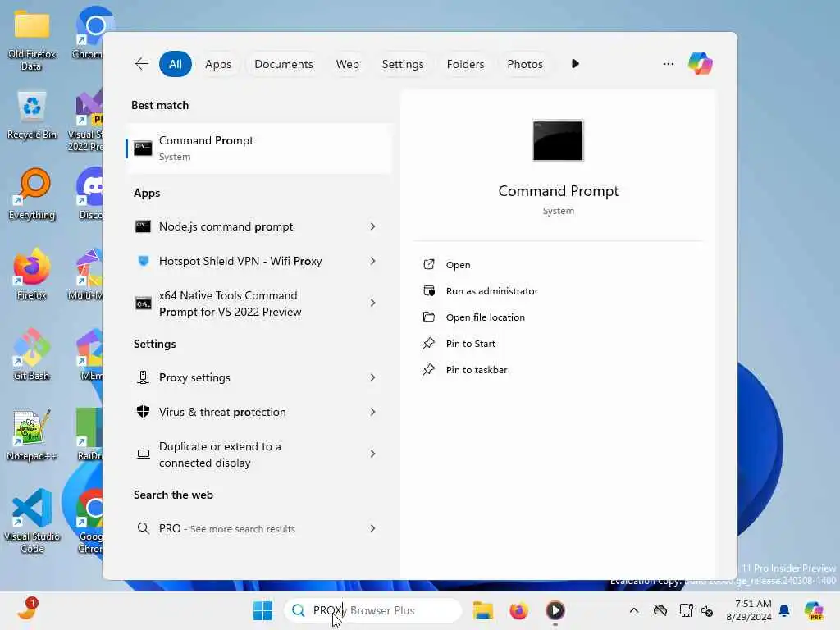Screen dimensions: 840x630
Task: Open the media player taskbar icon
Action: point(555,610)
